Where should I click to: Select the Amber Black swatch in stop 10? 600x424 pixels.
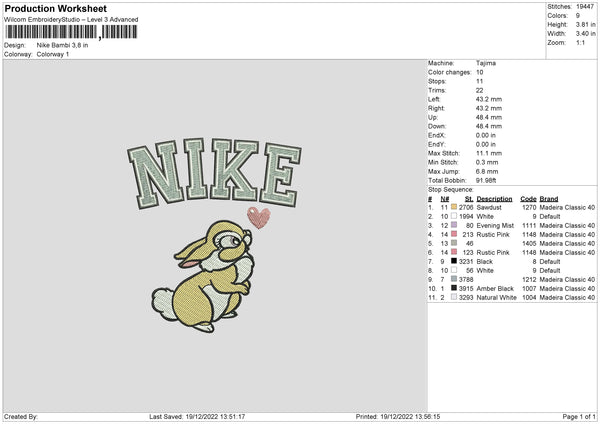pyautogui.click(x=454, y=288)
